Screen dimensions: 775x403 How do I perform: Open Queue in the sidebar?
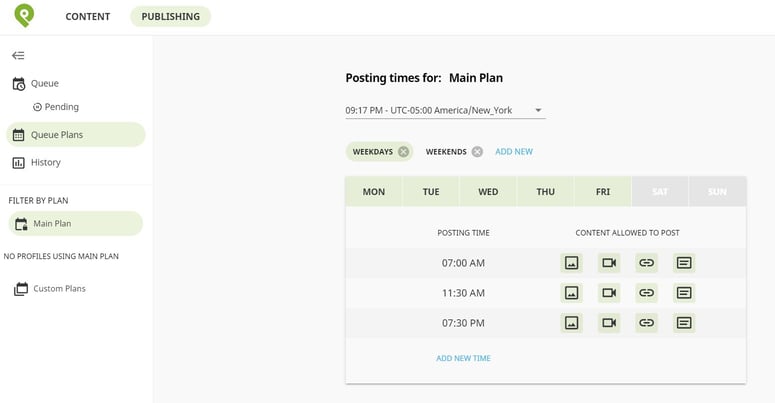coord(45,84)
